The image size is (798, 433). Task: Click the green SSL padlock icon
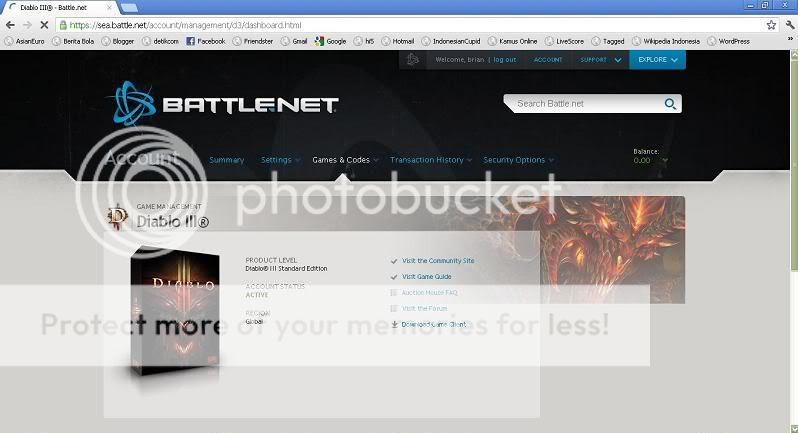coord(63,25)
